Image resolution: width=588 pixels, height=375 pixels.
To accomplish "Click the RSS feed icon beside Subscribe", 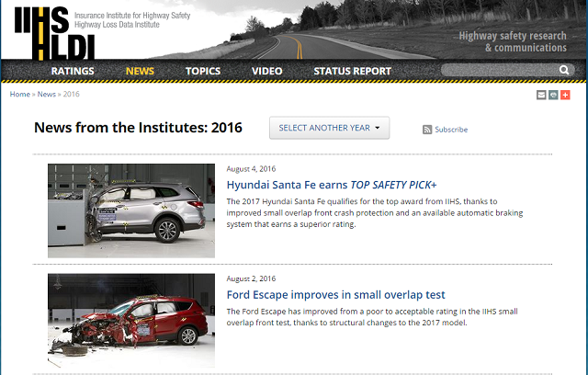I will point(427,130).
